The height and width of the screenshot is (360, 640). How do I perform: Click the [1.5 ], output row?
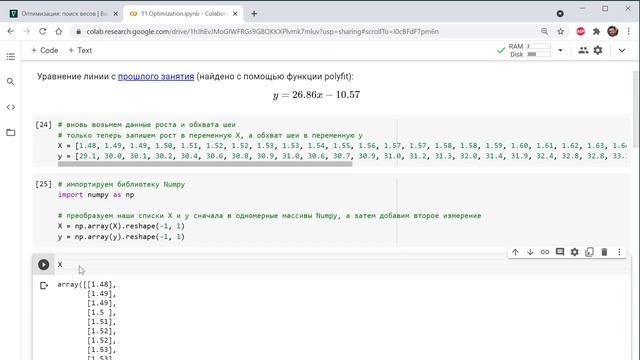click(101, 313)
